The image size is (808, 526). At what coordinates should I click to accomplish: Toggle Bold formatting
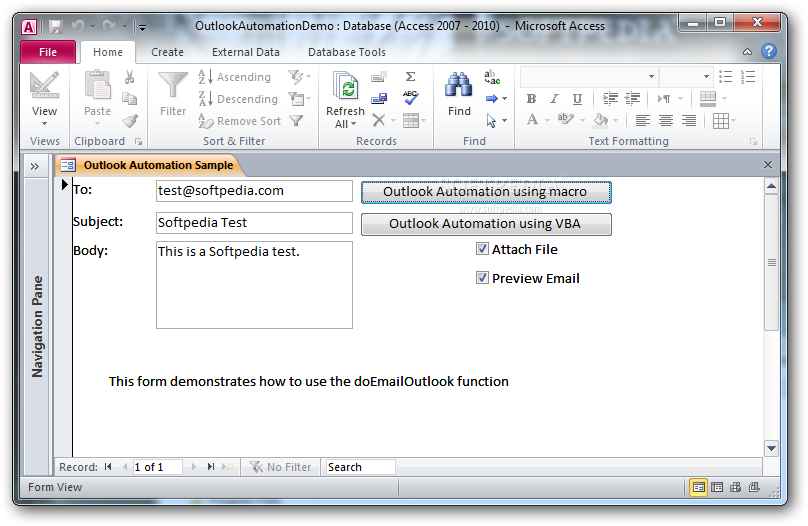[x=531, y=98]
